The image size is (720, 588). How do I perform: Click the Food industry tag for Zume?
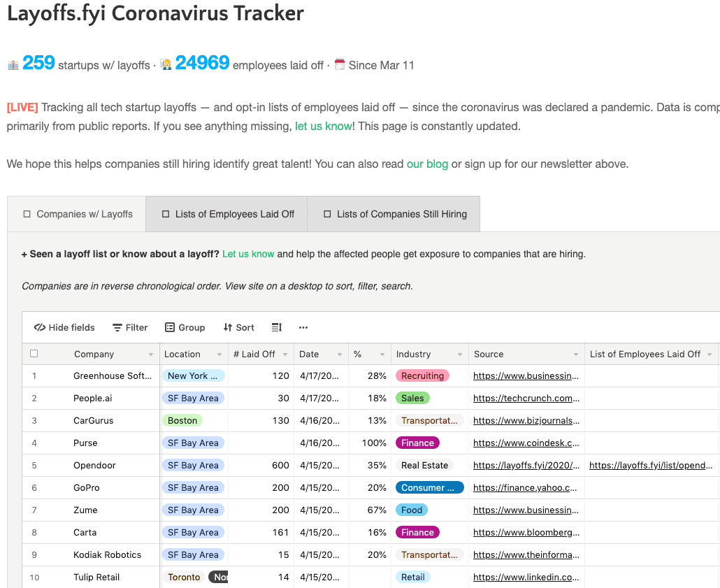pos(412,510)
